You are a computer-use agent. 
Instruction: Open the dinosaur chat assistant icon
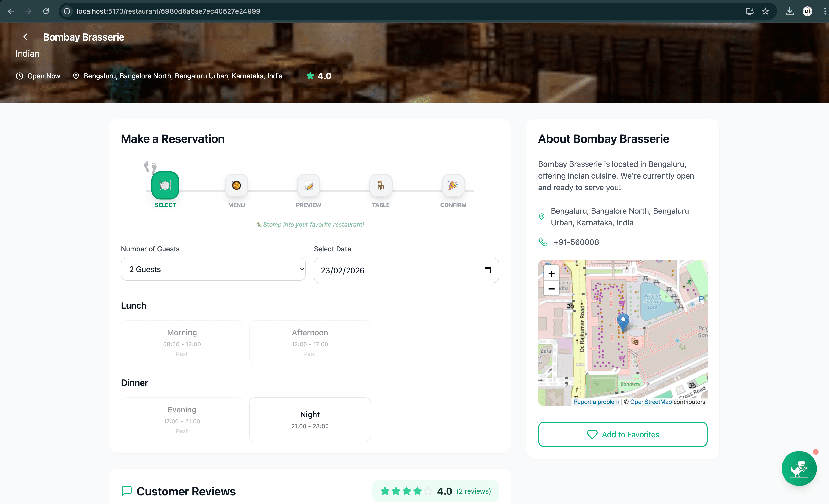(x=799, y=468)
